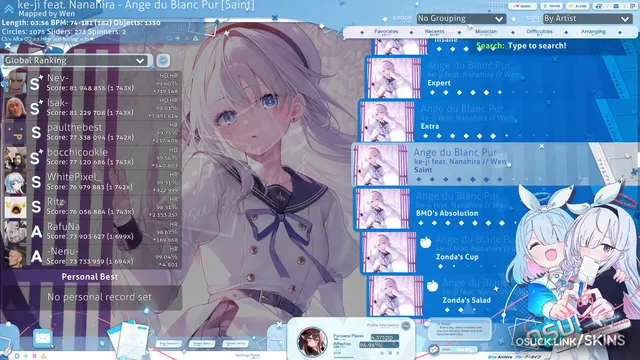The image size is (640, 360).
Task: Switch to the Recents tab
Action: (434, 31)
